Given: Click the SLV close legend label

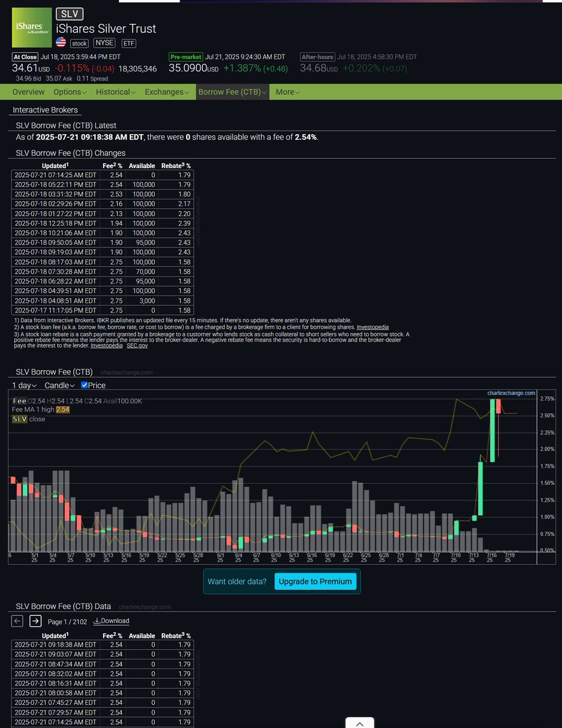Looking at the screenshot, I should click(28, 419).
